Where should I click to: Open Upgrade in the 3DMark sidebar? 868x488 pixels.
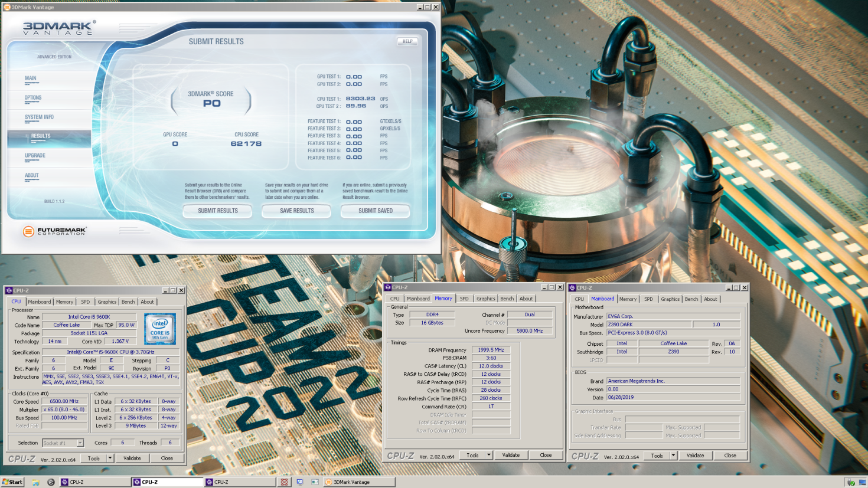click(35, 156)
